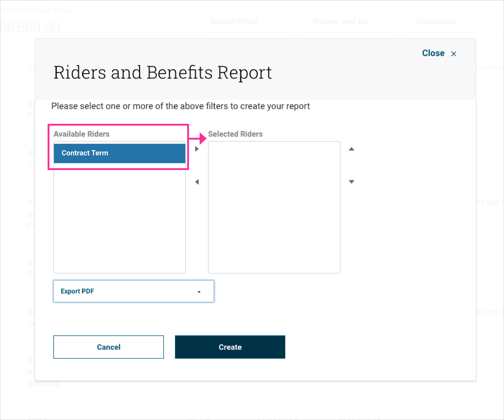This screenshot has width=504, height=420.
Task: Click the Select Filter dropdown caret
Action: click(x=278, y=22)
